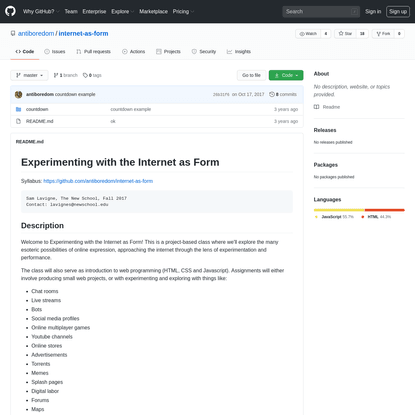Fork the repository

point(383,34)
